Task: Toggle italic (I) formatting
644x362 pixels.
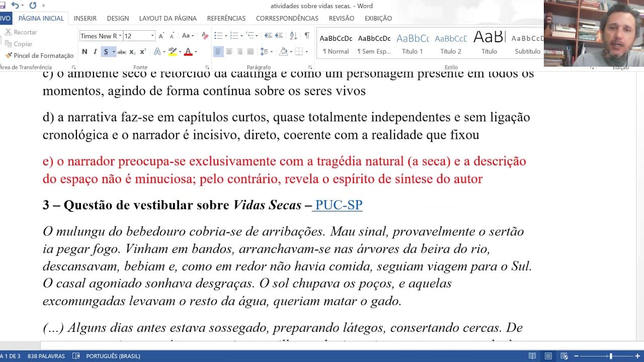Action: (95, 52)
